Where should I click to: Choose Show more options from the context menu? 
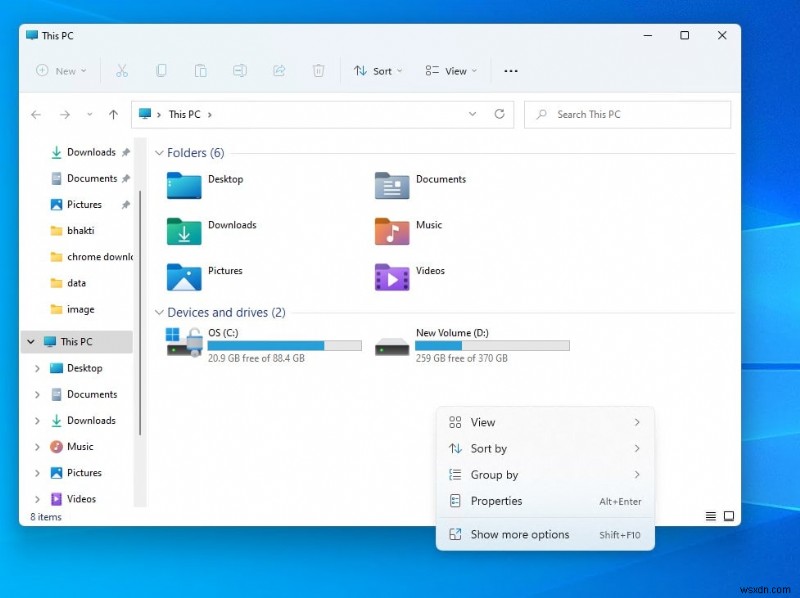519,534
